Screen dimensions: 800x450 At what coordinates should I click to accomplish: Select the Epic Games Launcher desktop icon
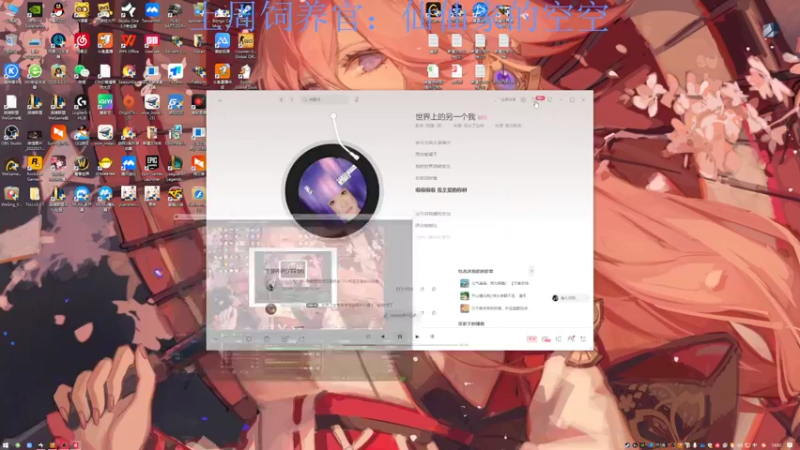tap(152, 166)
